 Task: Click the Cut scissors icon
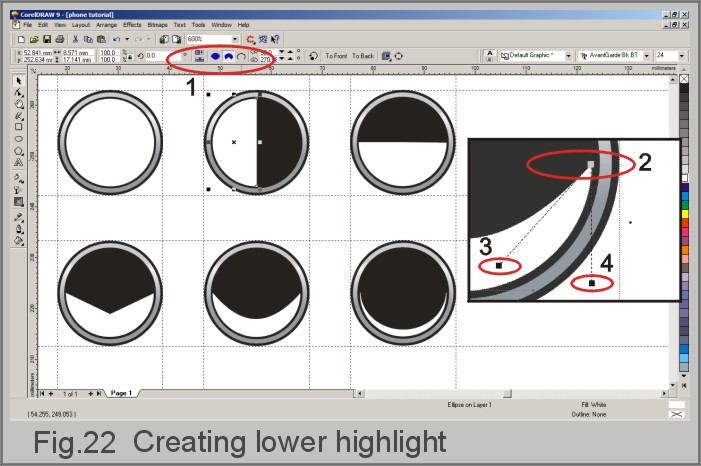(76, 39)
